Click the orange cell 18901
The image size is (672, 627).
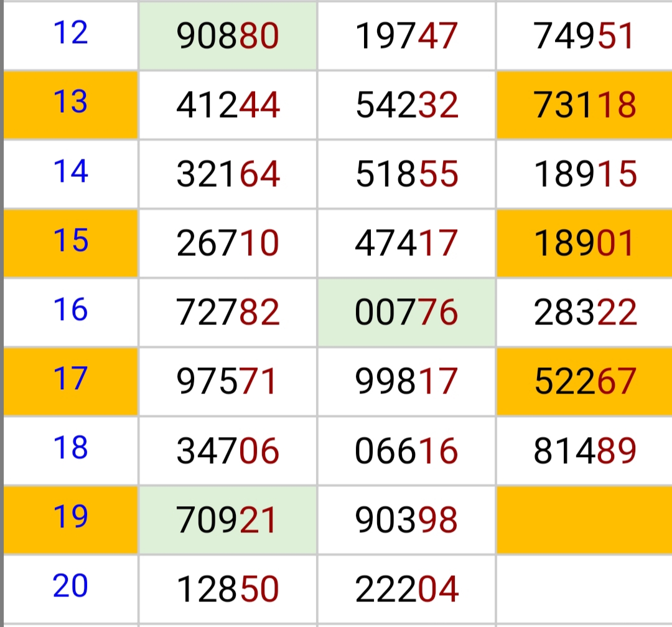pyautogui.click(x=584, y=243)
